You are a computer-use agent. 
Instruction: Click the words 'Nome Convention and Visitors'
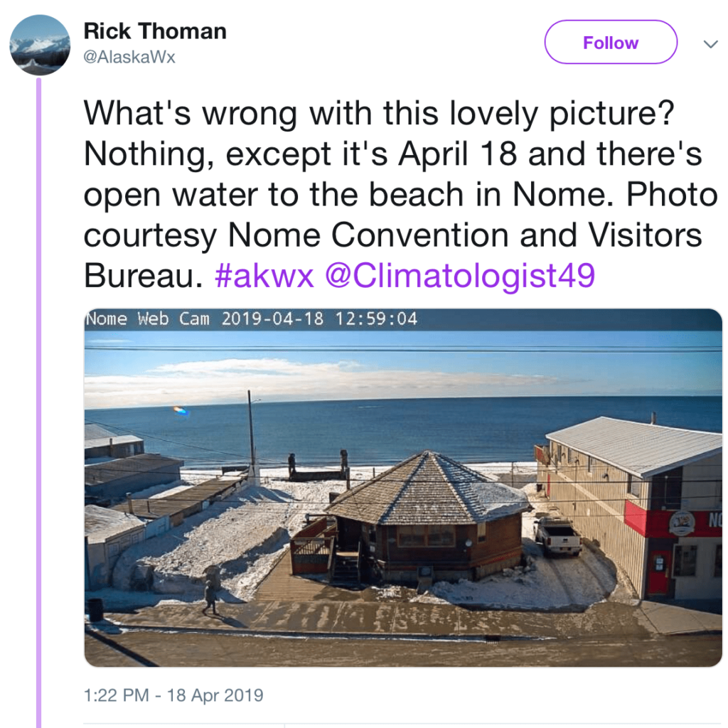[465, 235]
